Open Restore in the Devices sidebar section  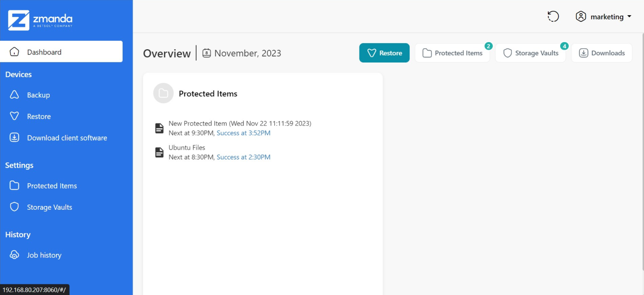point(39,116)
